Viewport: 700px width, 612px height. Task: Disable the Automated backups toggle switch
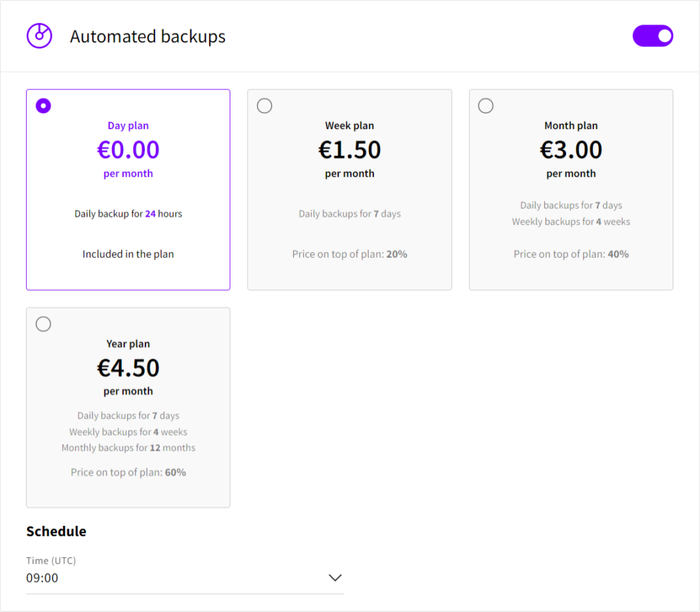click(653, 36)
